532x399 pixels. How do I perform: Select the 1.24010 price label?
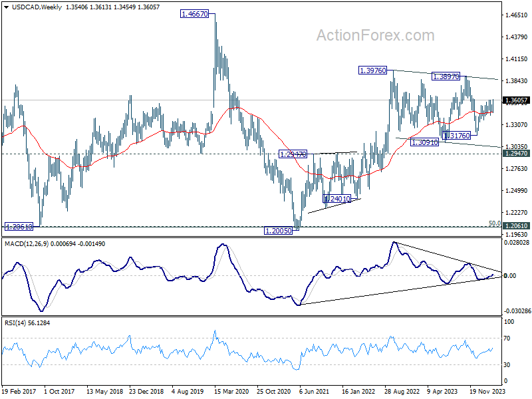click(337, 198)
